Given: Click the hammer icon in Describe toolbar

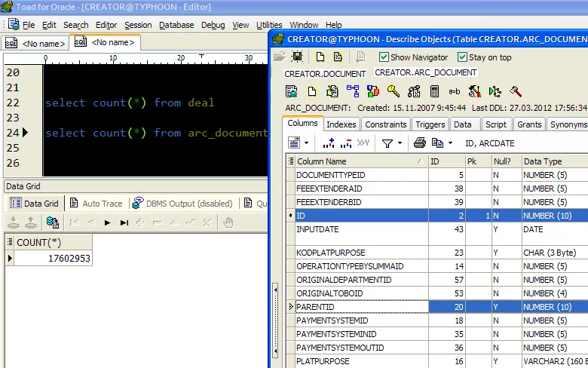Looking at the screenshot, I should coord(516,91).
